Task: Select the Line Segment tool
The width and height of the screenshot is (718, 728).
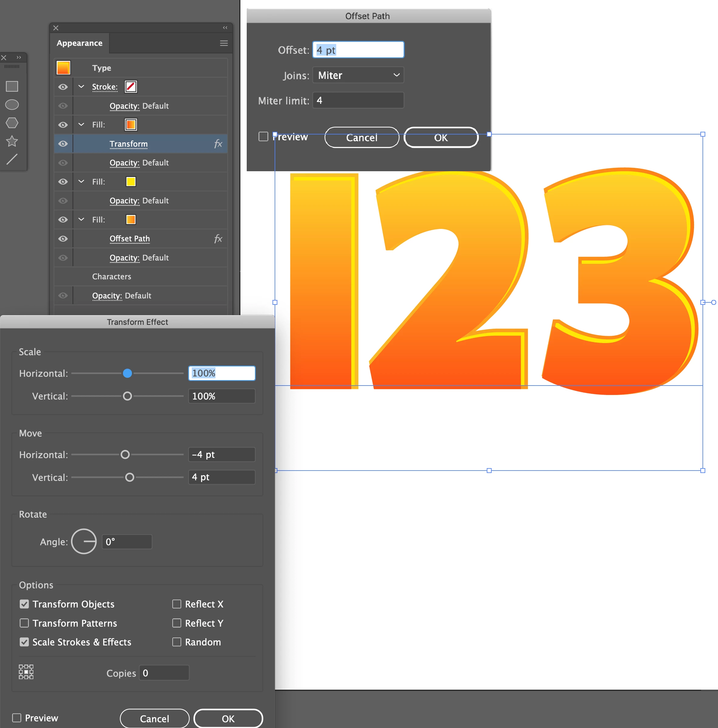Action: 12,159
